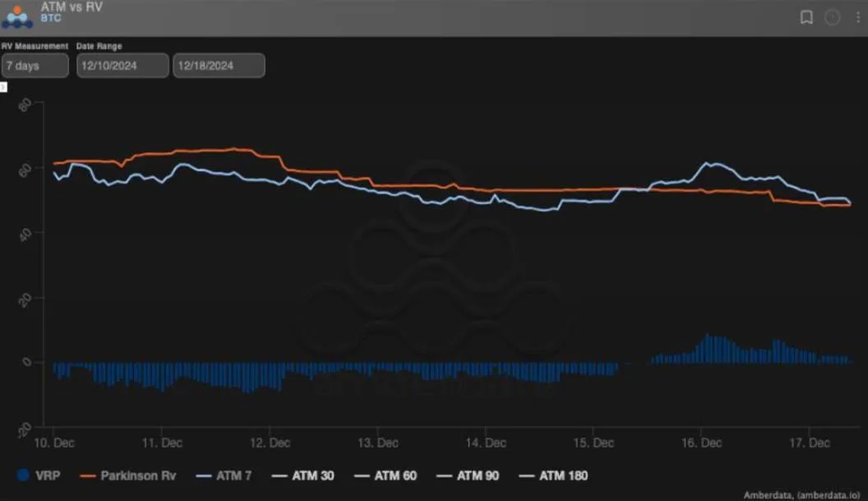The width and height of the screenshot is (868, 501).
Task: Click the '16. Dec' axis label
Action: pyautogui.click(x=701, y=443)
